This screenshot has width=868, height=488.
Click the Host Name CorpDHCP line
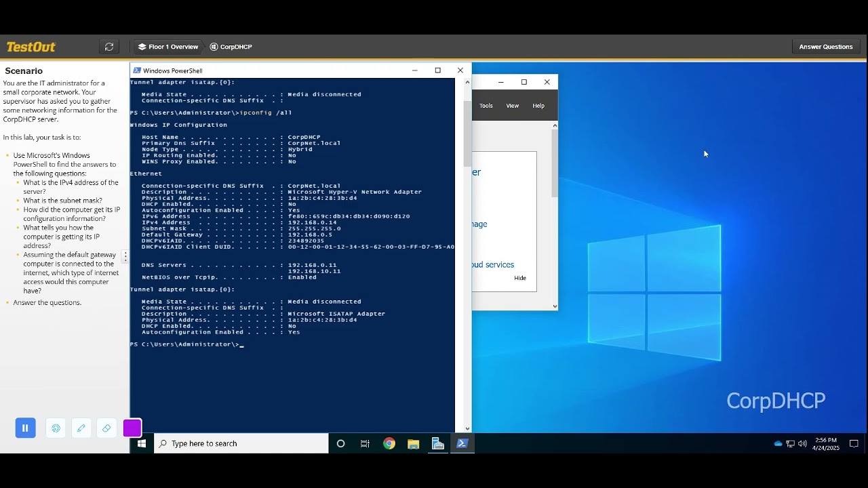(x=231, y=137)
